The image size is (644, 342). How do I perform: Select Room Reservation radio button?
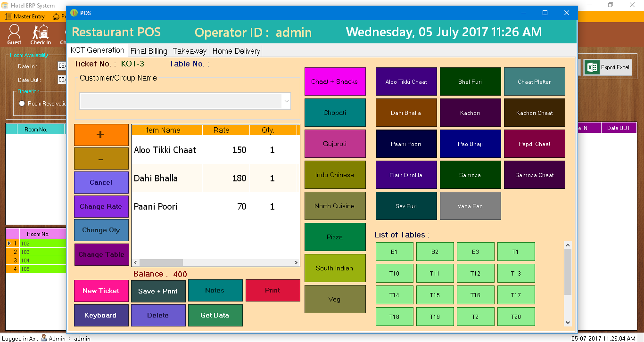(x=22, y=104)
